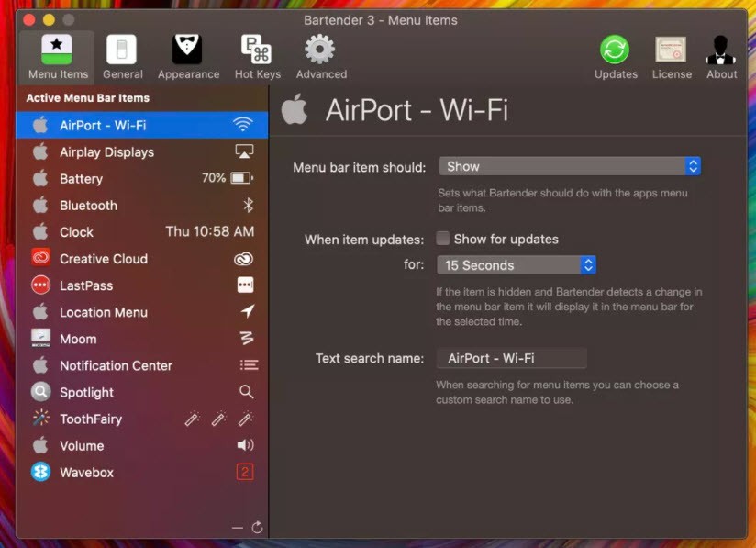The width and height of the screenshot is (756, 548).
Task: Click the Volume speaker icon
Action: click(245, 445)
